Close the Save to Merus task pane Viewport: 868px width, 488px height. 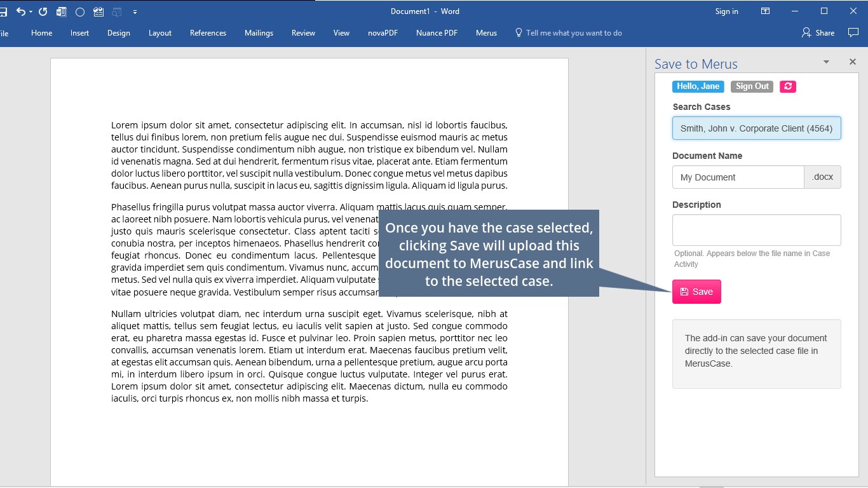coord(853,62)
